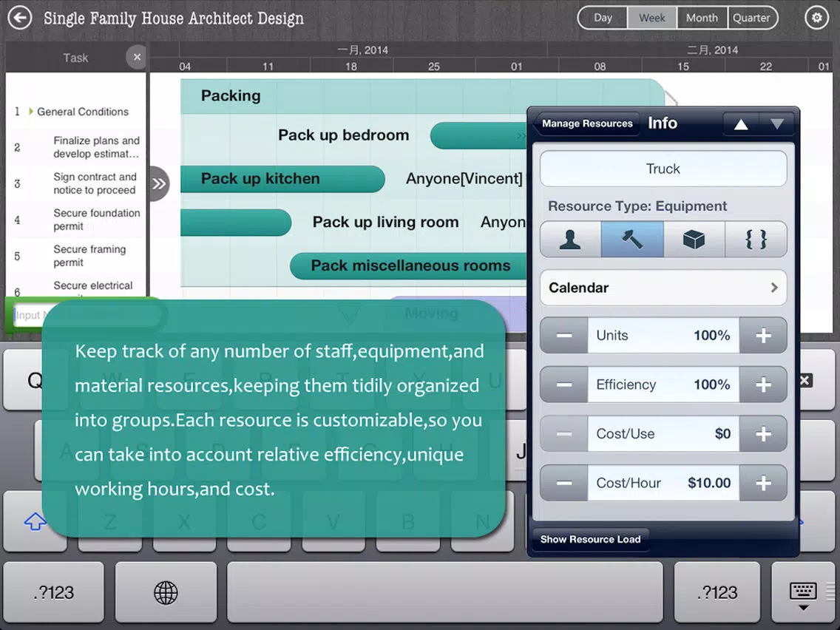Increase Cost/Use with plus button
Image resolution: width=840 pixels, height=630 pixels.
(763, 434)
